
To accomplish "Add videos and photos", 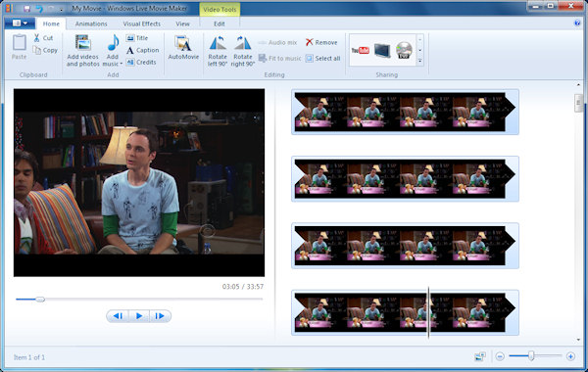I will click(x=83, y=51).
